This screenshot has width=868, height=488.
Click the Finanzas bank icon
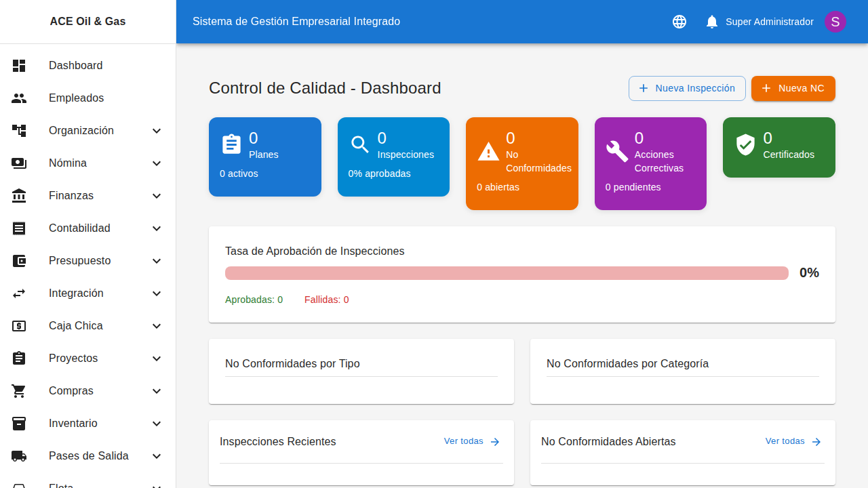click(19, 196)
